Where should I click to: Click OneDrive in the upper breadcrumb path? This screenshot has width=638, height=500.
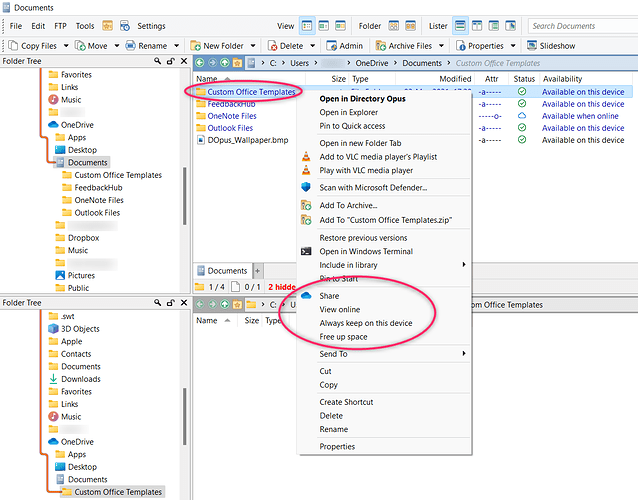371,63
